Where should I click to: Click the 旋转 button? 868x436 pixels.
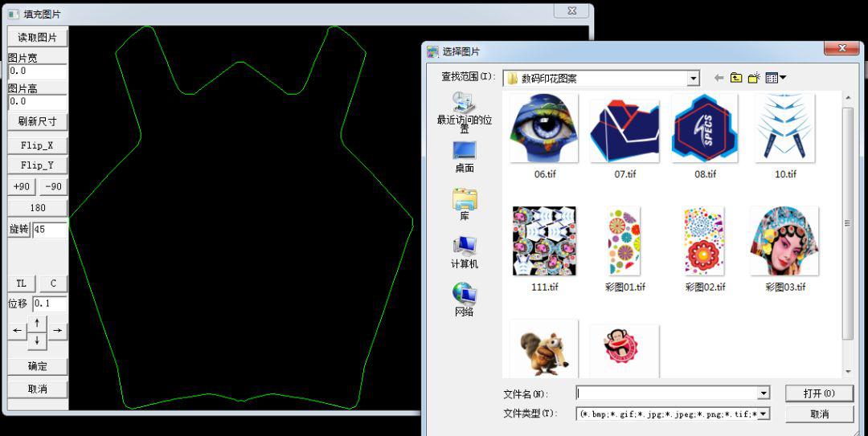point(18,229)
